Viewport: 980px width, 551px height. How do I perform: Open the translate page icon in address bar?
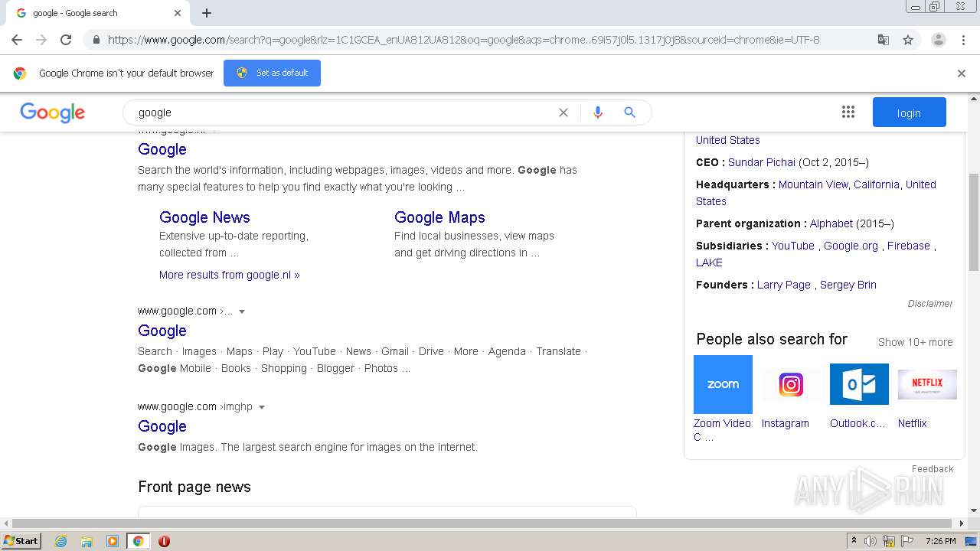coord(884,40)
